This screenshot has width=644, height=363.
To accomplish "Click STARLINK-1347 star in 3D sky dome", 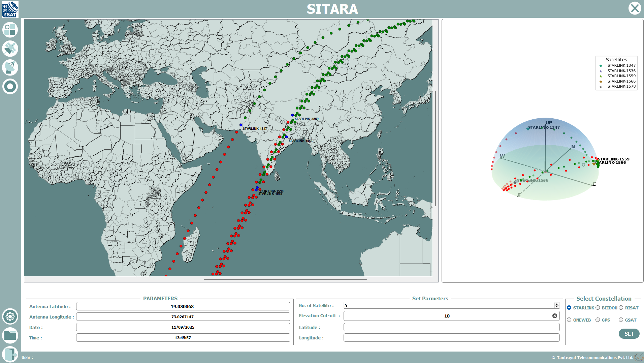I will 528,129.
